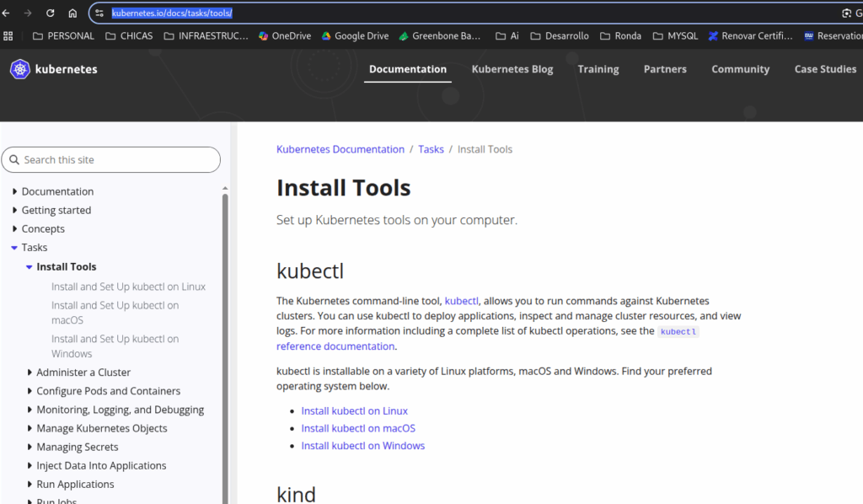Open the MYSQL bookmarks folder
This screenshot has height=504, width=863.
click(x=675, y=35)
